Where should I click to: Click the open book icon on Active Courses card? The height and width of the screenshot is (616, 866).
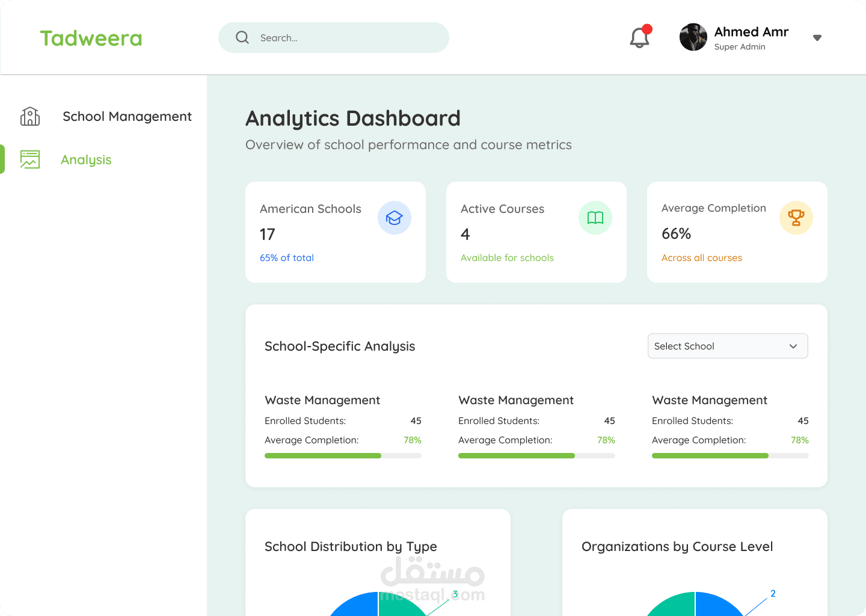(595, 218)
